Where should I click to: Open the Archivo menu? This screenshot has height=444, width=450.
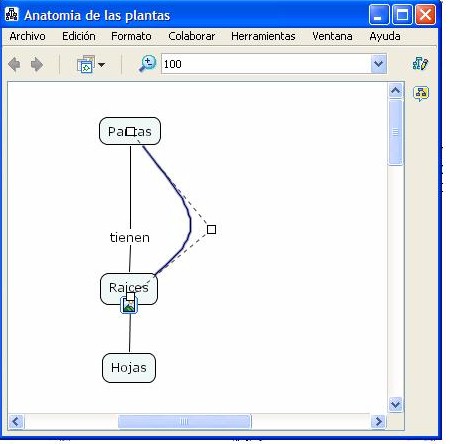[27, 36]
